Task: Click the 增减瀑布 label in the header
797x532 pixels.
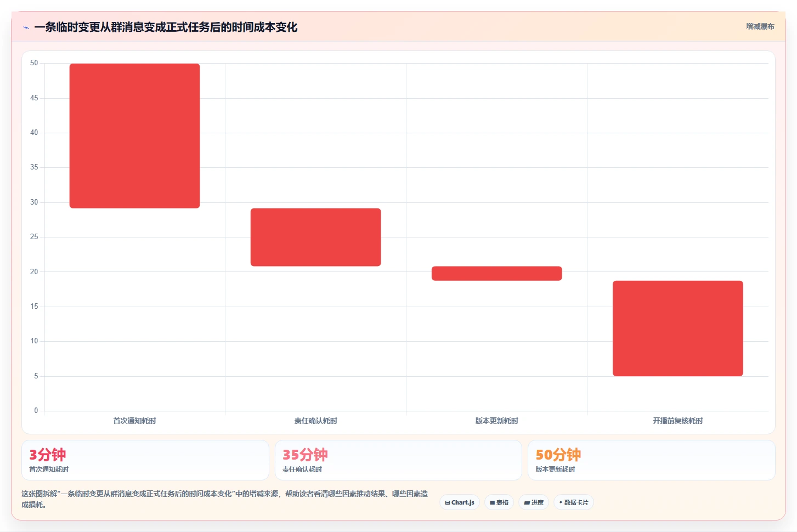Action: click(x=760, y=26)
